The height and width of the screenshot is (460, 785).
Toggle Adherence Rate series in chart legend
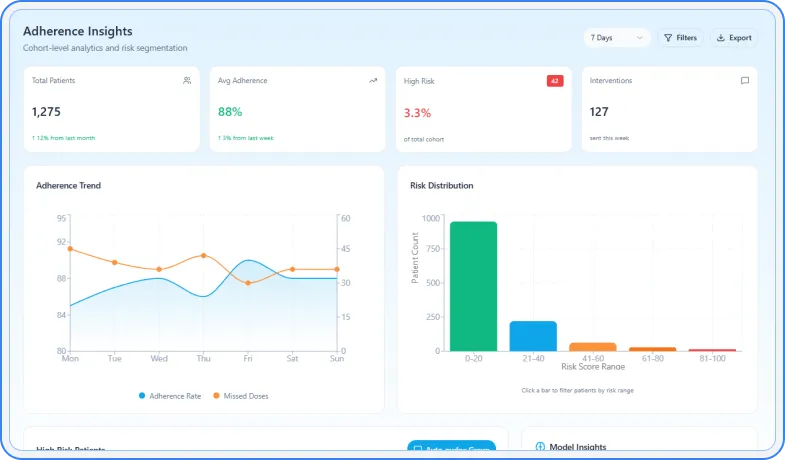pyautogui.click(x=170, y=396)
